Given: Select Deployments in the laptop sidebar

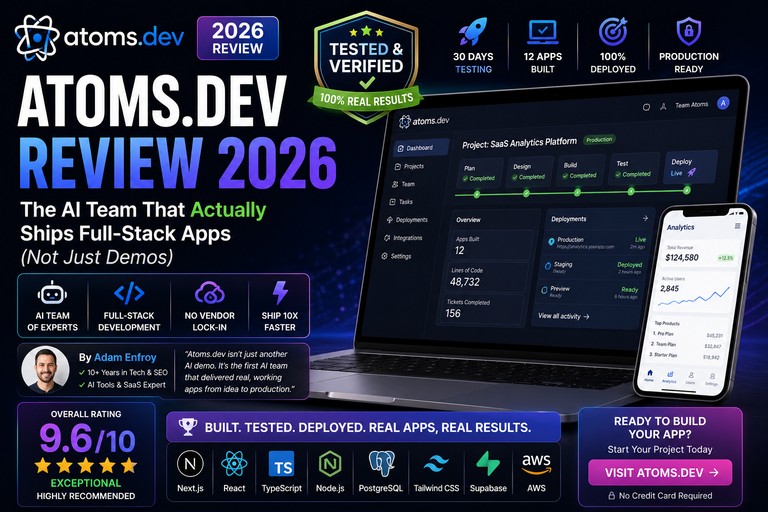Looking at the screenshot, I should coord(407,220).
